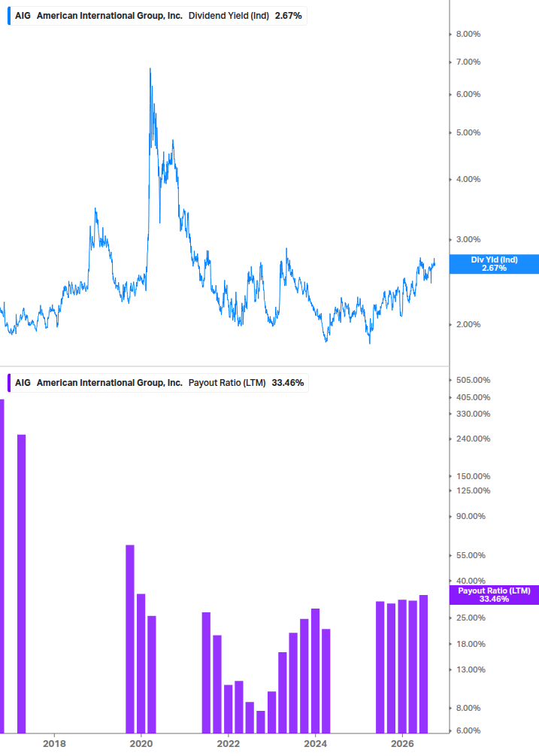Click the 5.00% yield axis label
The width and height of the screenshot is (539, 756).
point(468,132)
